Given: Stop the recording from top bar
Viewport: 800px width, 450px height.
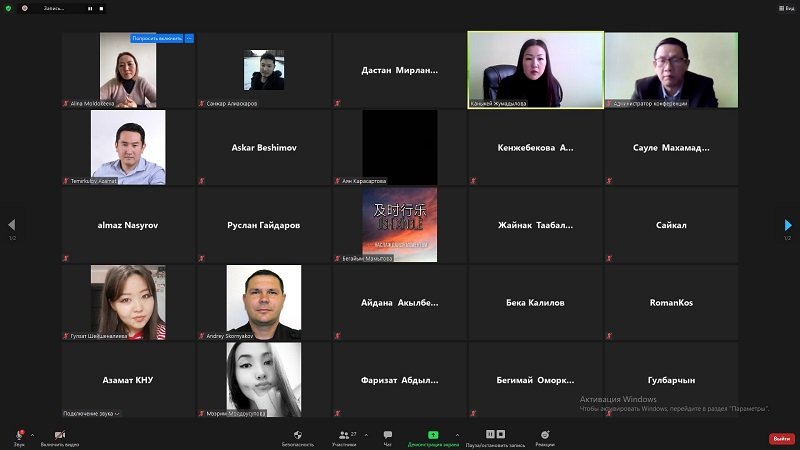Looking at the screenshot, I should click(x=102, y=8).
